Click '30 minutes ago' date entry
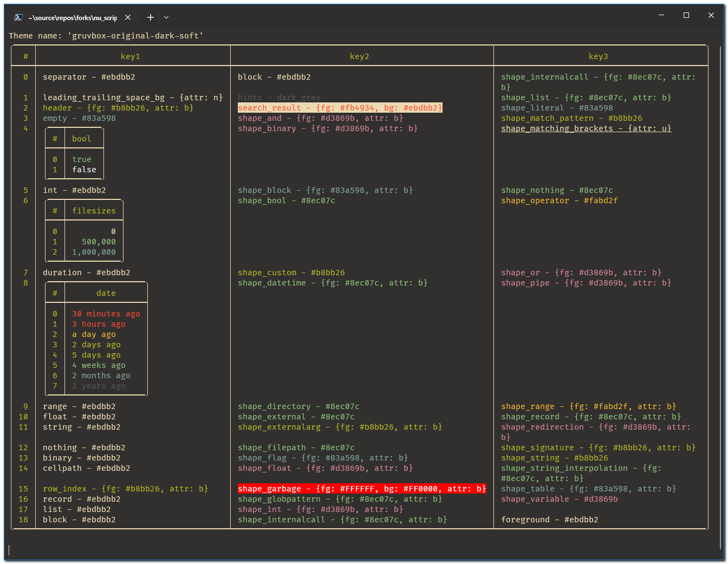728x564 pixels. click(x=106, y=314)
